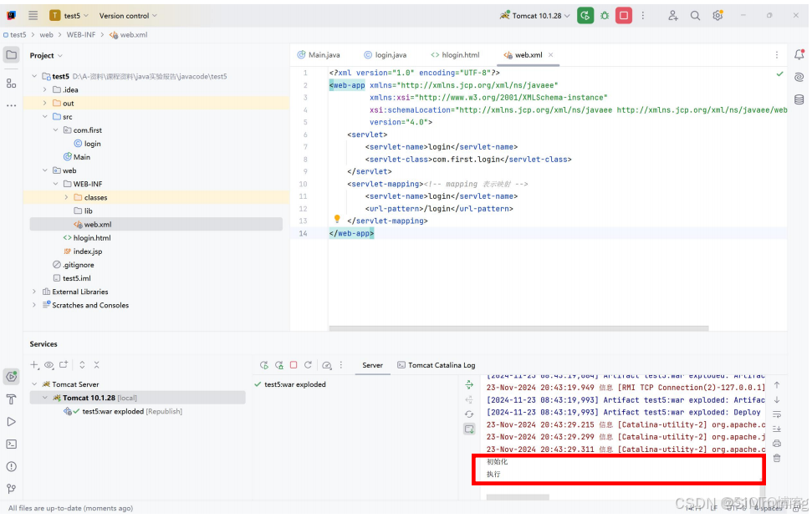Start debugging with the bug icon
The image size is (812, 518).
pos(604,15)
